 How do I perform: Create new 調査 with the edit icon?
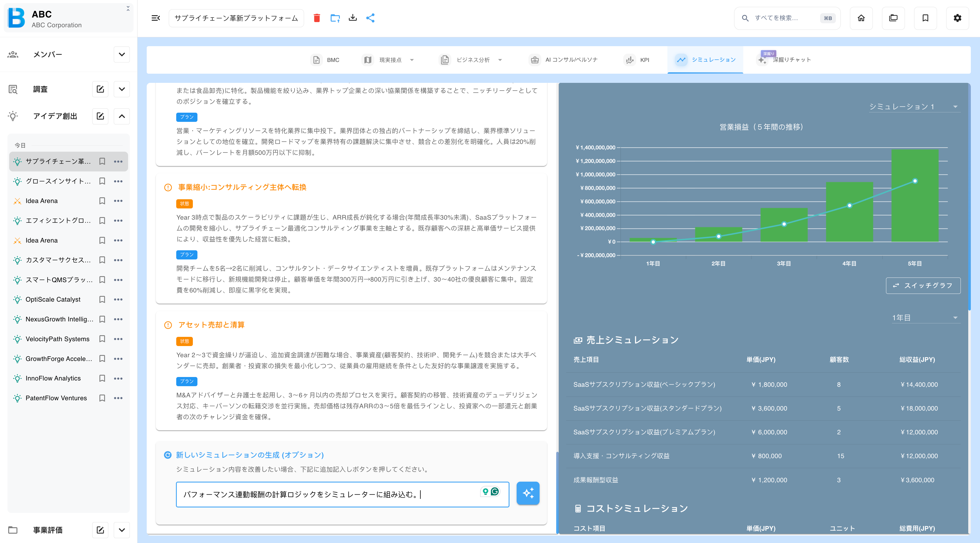click(x=100, y=89)
